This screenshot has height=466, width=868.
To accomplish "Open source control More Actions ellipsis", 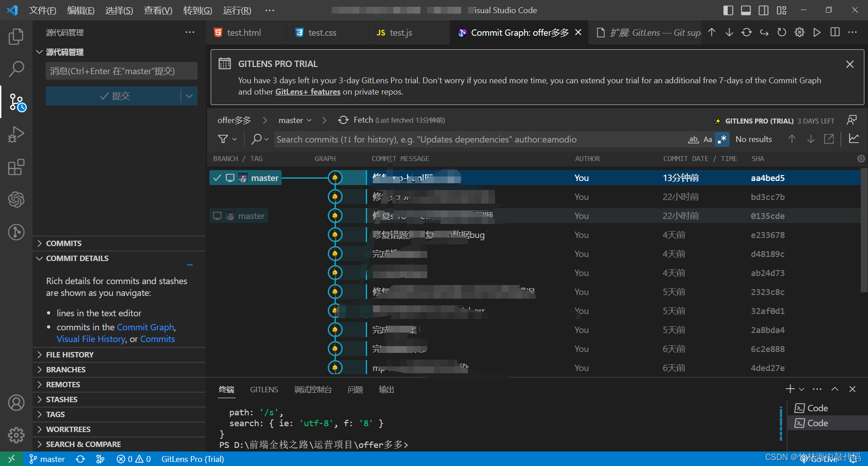I will (190, 32).
